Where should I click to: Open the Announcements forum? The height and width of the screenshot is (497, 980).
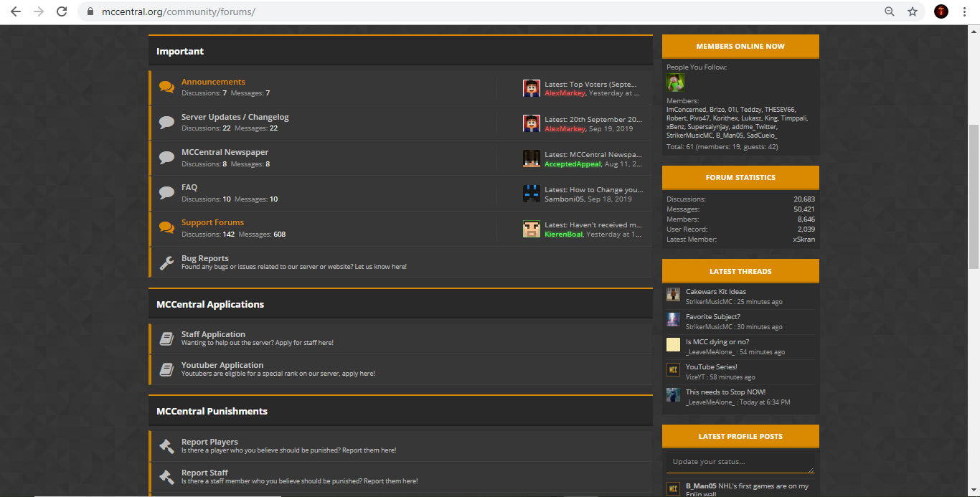click(x=213, y=82)
